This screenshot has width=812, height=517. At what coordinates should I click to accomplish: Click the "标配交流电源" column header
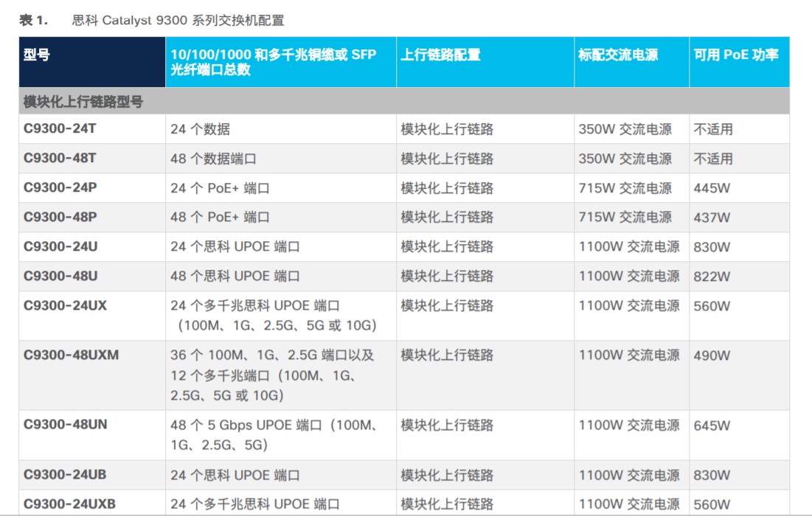coord(632,62)
